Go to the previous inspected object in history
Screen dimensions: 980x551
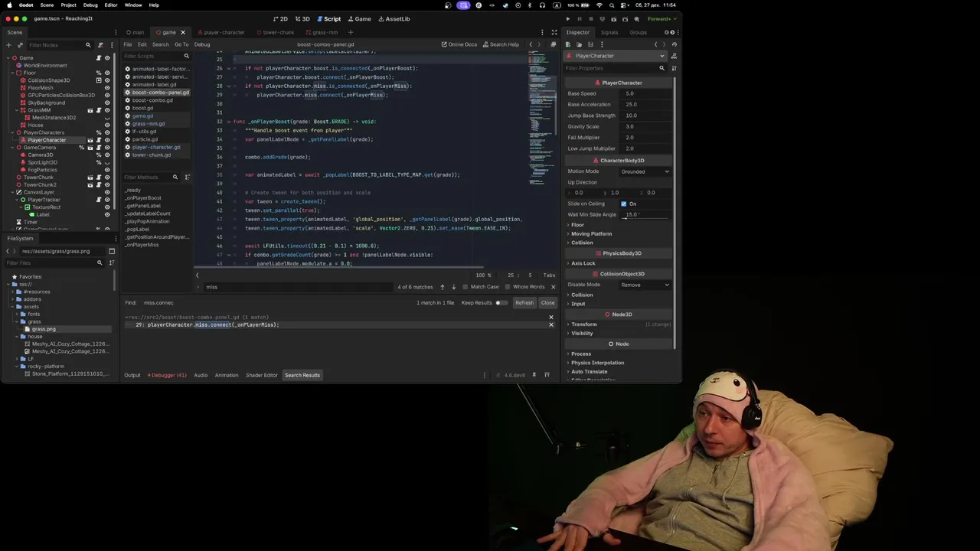click(655, 44)
